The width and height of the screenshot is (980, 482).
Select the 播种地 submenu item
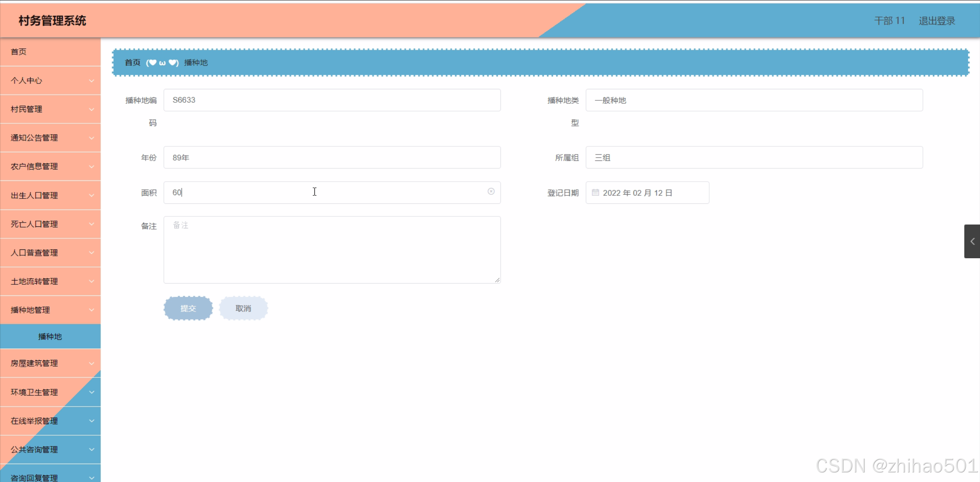[x=50, y=336]
